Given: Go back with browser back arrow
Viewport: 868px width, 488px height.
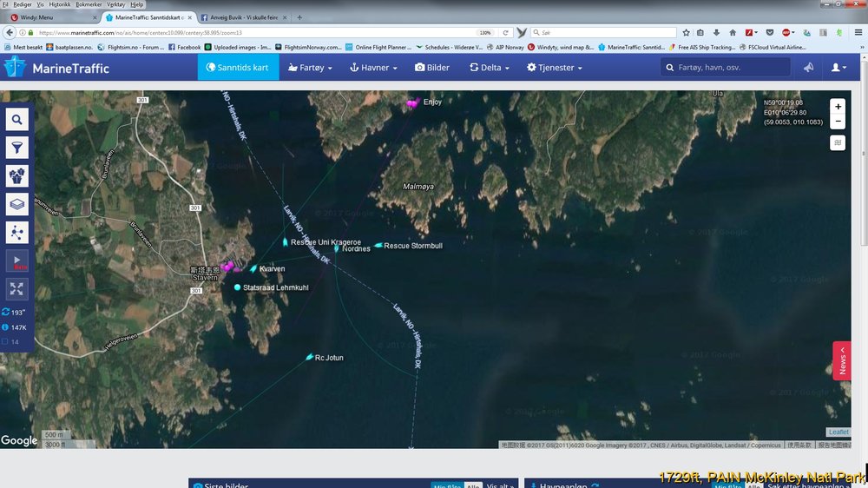Looking at the screenshot, I should (10, 33).
